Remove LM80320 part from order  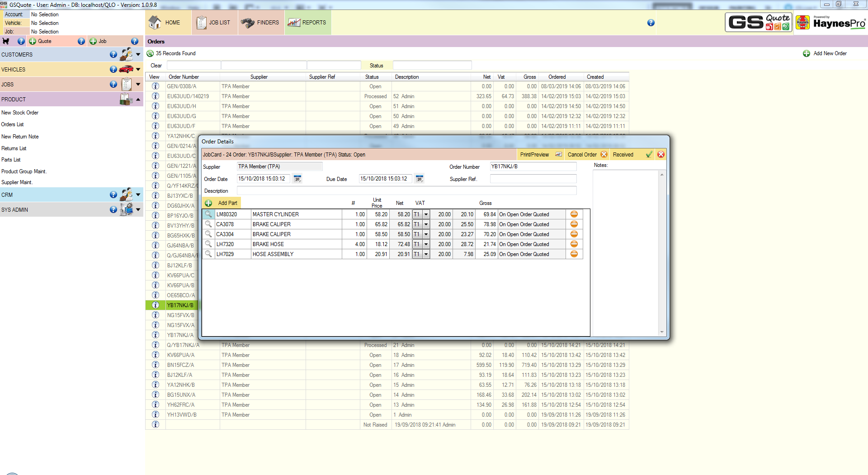574,214
